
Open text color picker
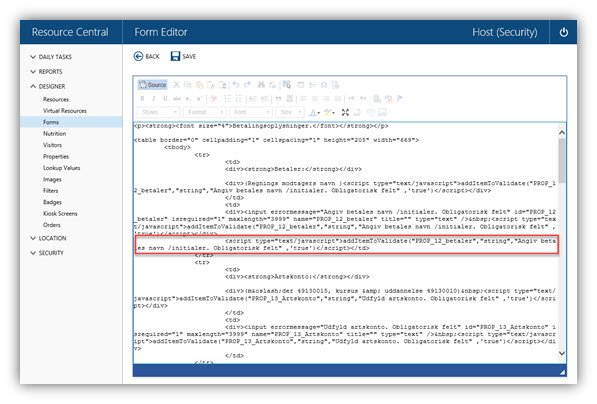[314, 112]
